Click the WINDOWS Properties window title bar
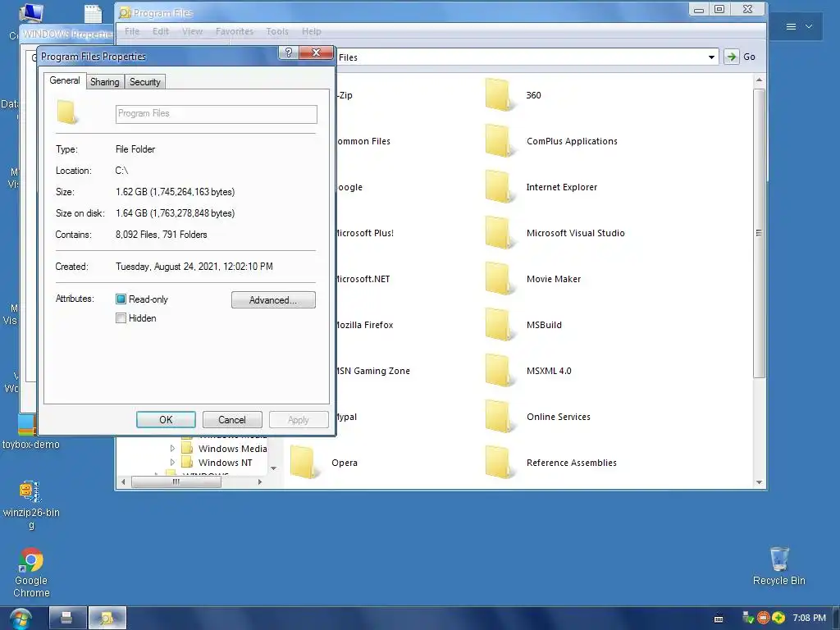 pyautogui.click(x=67, y=34)
